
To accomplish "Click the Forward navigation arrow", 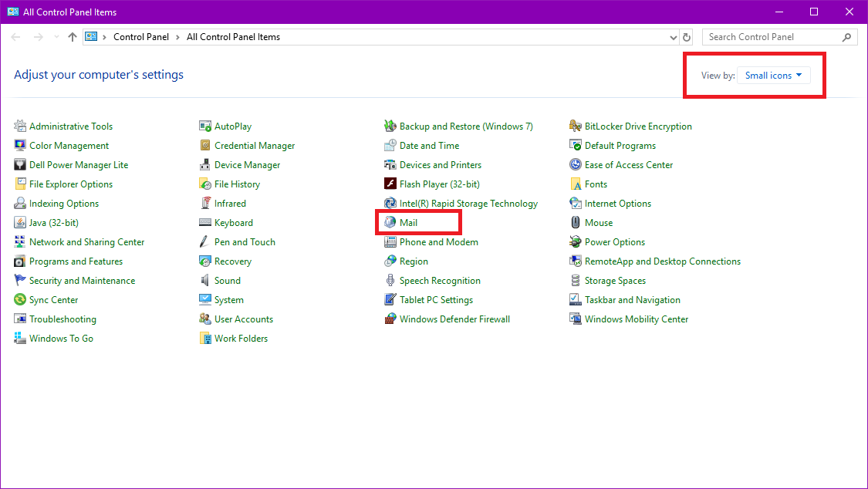I will pos(39,37).
